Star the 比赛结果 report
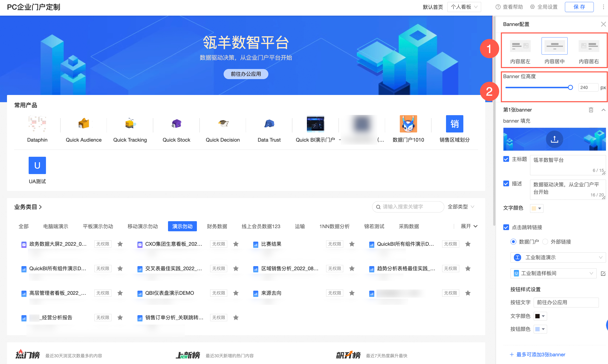608x364 pixels. tap(352, 244)
